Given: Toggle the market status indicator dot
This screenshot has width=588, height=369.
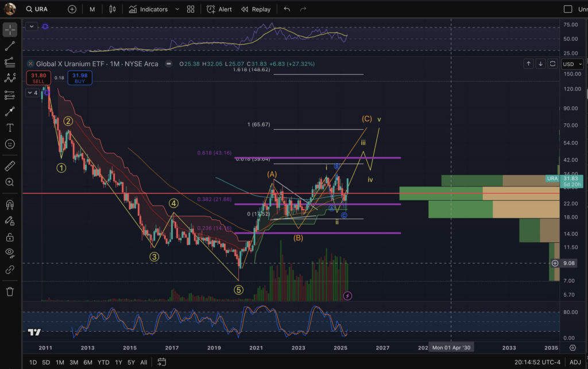Looking at the screenshot, I should pos(169,64).
